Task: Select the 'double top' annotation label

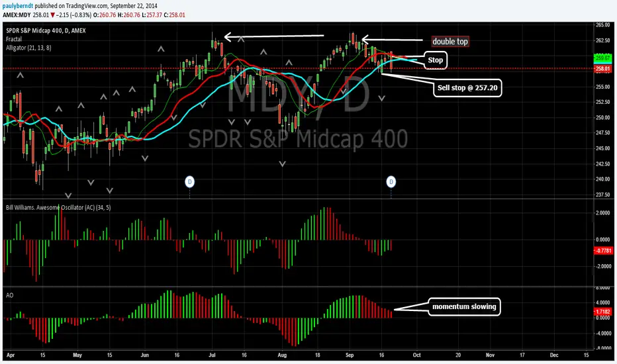Action: click(x=450, y=41)
